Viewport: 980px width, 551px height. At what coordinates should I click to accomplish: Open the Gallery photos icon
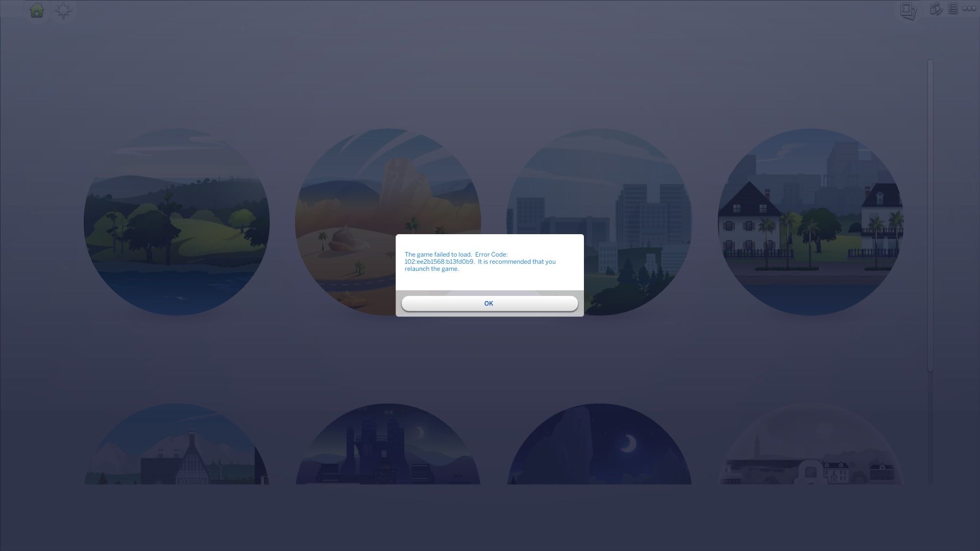(908, 10)
